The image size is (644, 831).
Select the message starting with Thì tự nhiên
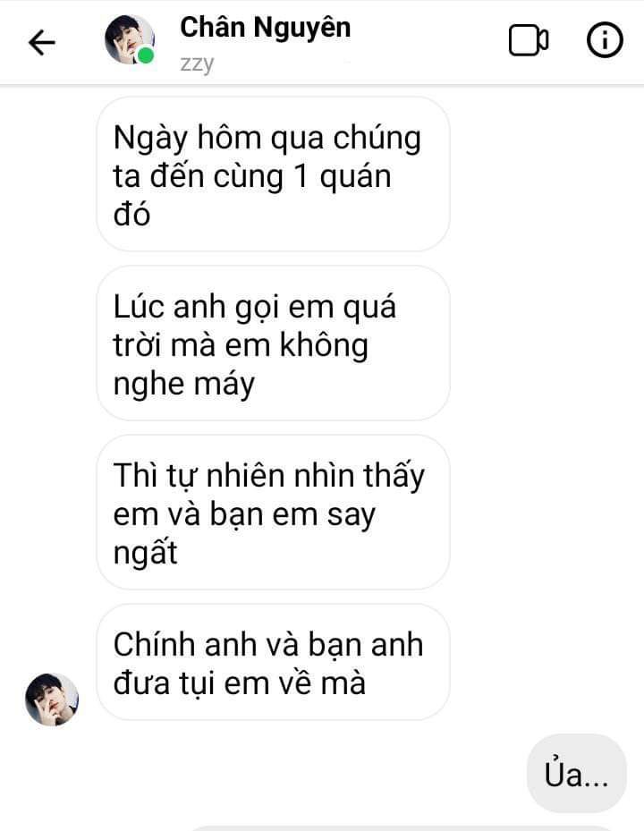tap(273, 513)
